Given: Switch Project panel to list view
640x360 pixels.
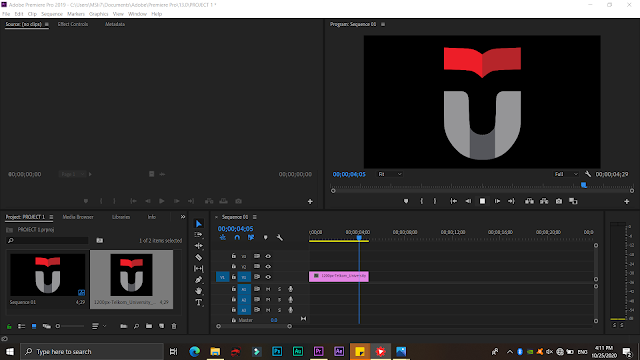Looking at the screenshot, I should point(22,326).
